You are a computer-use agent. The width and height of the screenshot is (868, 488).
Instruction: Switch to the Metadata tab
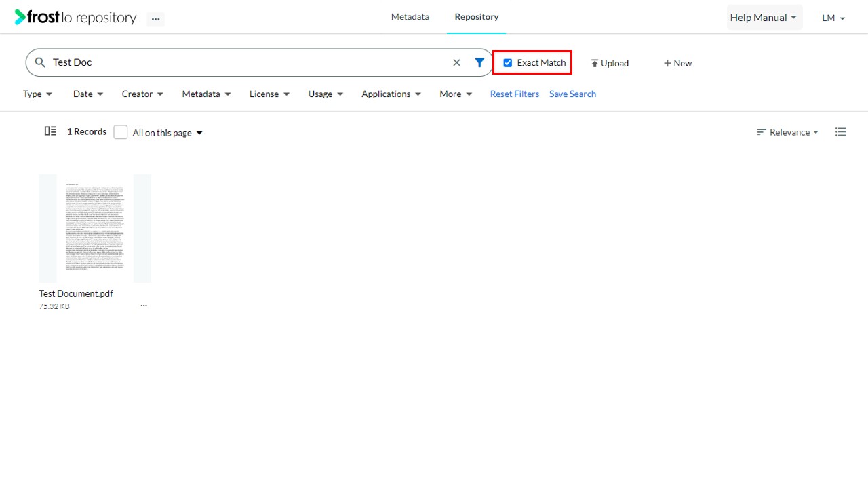(410, 17)
